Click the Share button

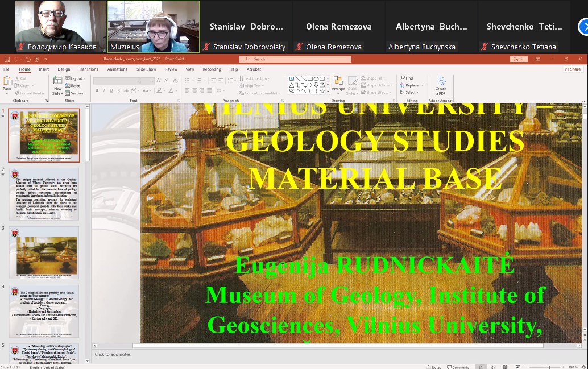click(573, 69)
